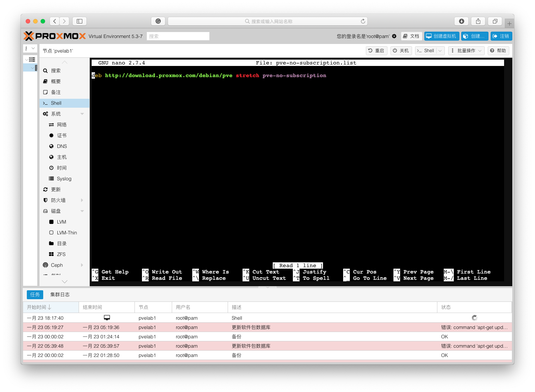This screenshot has height=392, width=535.
Task: Sort by 开始时间 column header
Action: pos(51,307)
